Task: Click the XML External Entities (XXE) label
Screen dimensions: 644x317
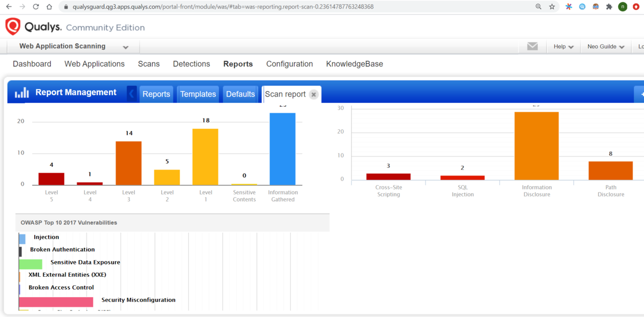Action: pos(67,275)
